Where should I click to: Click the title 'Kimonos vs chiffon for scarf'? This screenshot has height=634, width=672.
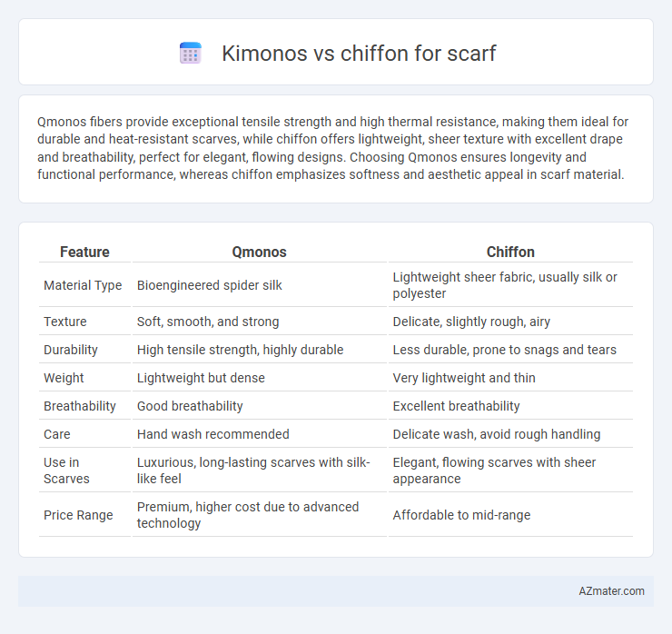[359, 54]
